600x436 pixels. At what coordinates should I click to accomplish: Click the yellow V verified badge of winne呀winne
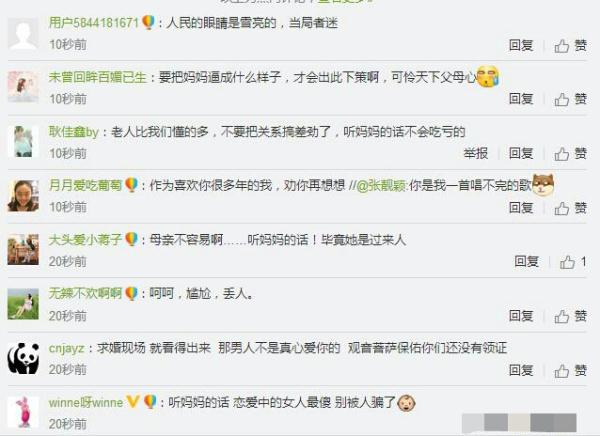(x=133, y=402)
